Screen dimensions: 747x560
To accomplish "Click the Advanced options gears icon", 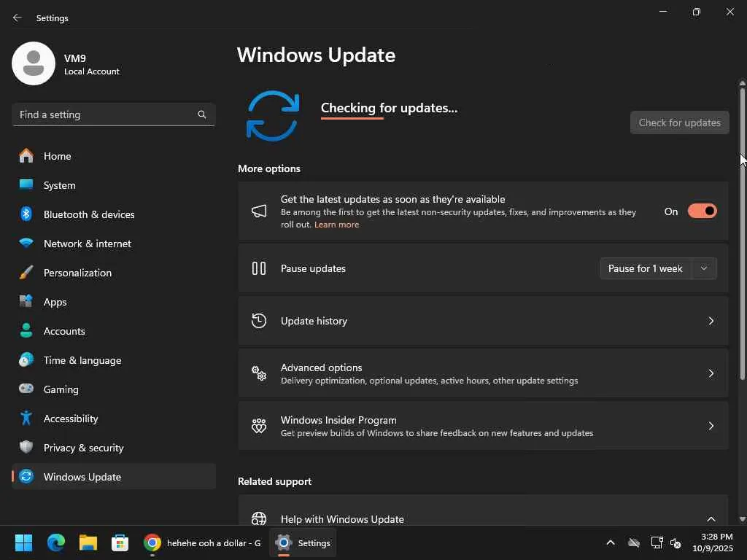I will 259,373.
